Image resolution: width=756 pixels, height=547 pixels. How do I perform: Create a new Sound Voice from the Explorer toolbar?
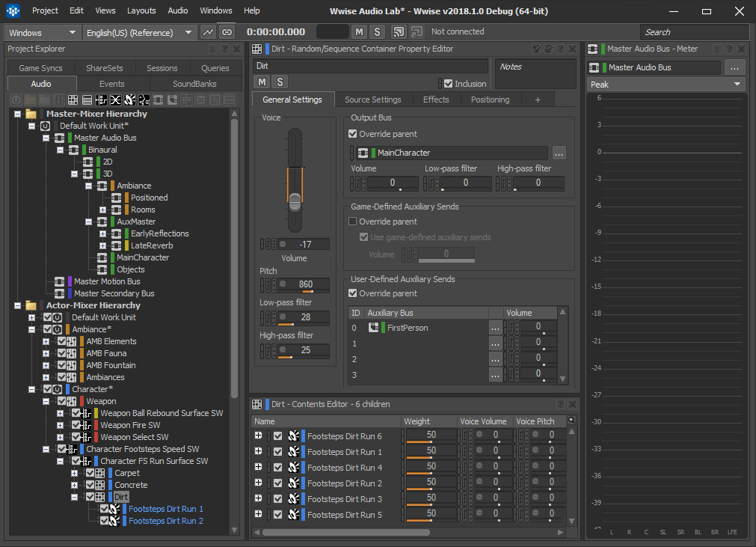click(144, 100)
